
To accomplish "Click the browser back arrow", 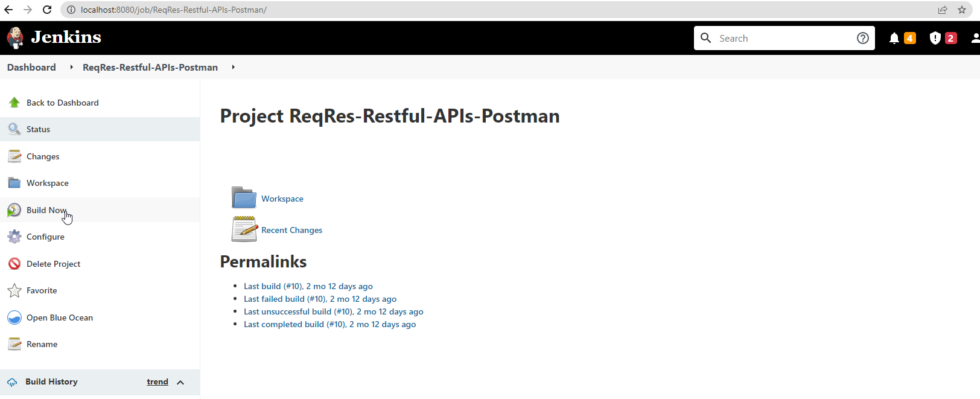I will [8, 10].
